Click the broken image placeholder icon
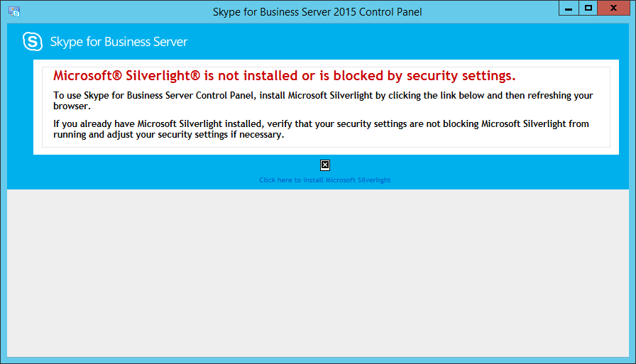This screenshot has height=364, width=636. click(325, 165)
